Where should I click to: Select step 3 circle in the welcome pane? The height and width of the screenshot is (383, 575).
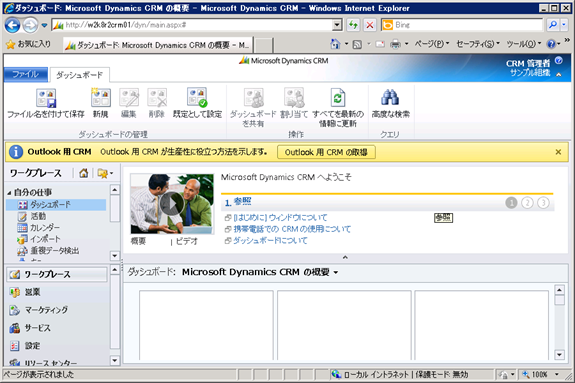pyautogui.click(x=543, y=203)
